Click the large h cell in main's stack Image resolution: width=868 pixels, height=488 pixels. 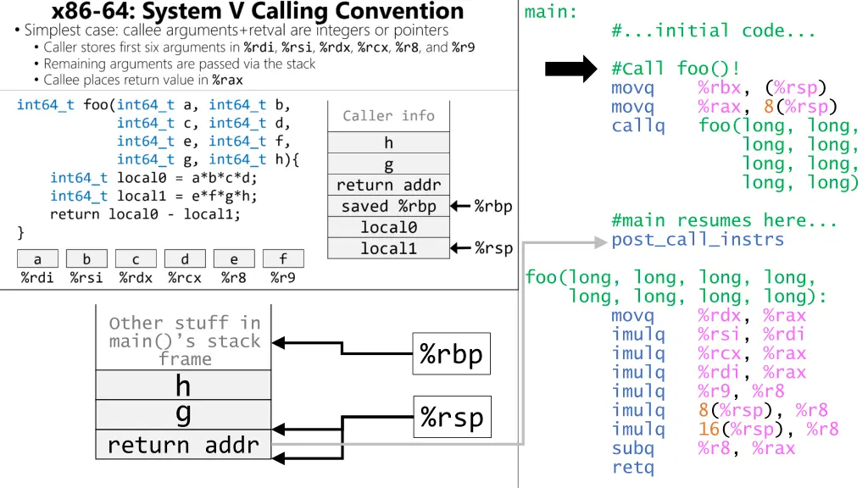[183, 385]
